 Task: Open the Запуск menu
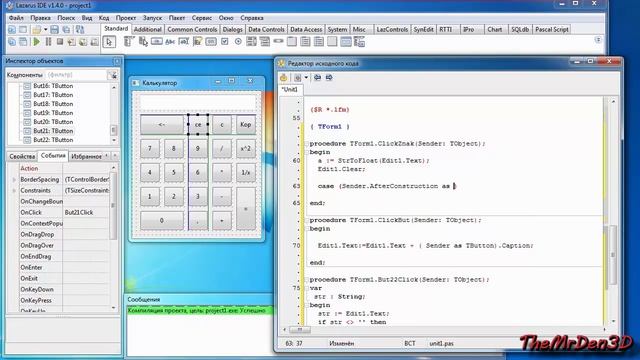pyautogui.click(x=152, y=18)
